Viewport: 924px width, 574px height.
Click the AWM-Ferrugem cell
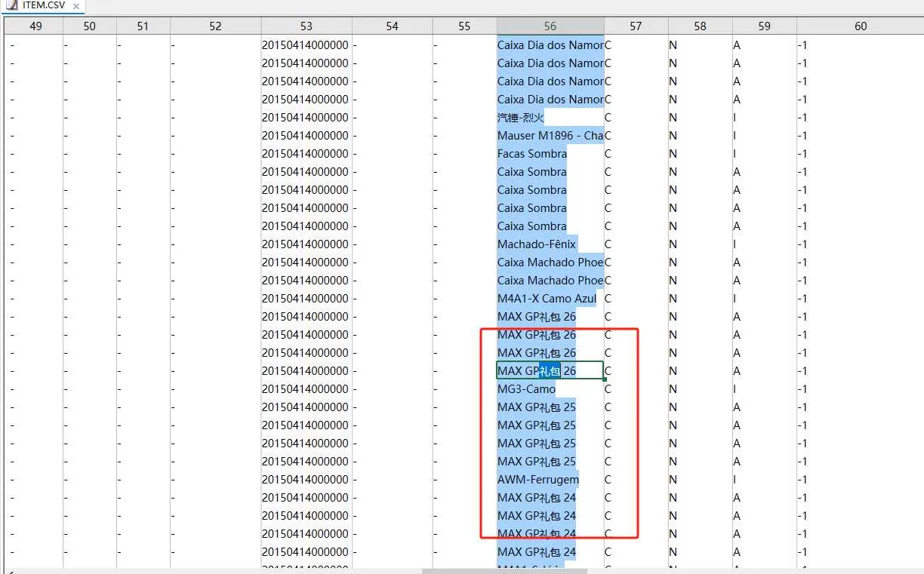click(x=537, y=480)
